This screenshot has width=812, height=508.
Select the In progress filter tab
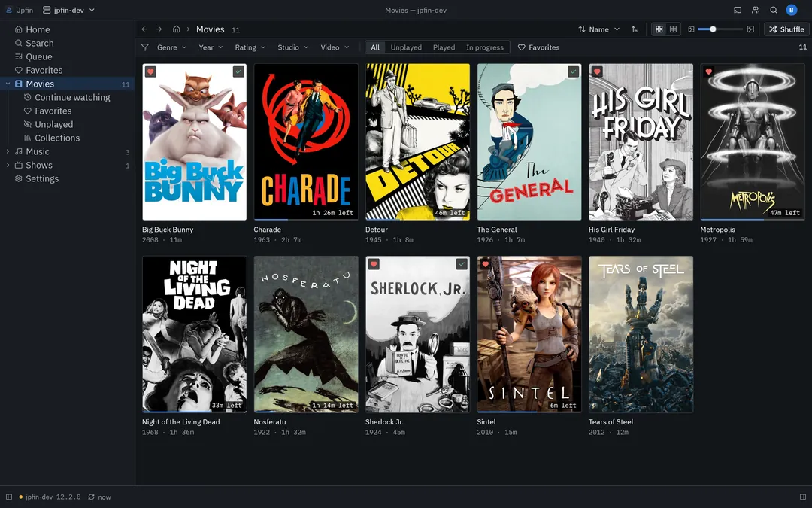tap(485, 47)
